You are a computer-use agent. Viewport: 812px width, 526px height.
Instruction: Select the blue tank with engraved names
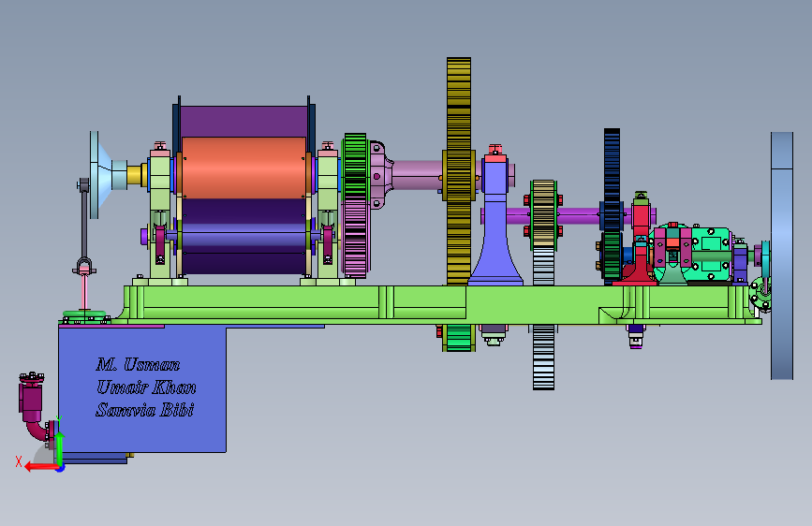click(142, 388)
